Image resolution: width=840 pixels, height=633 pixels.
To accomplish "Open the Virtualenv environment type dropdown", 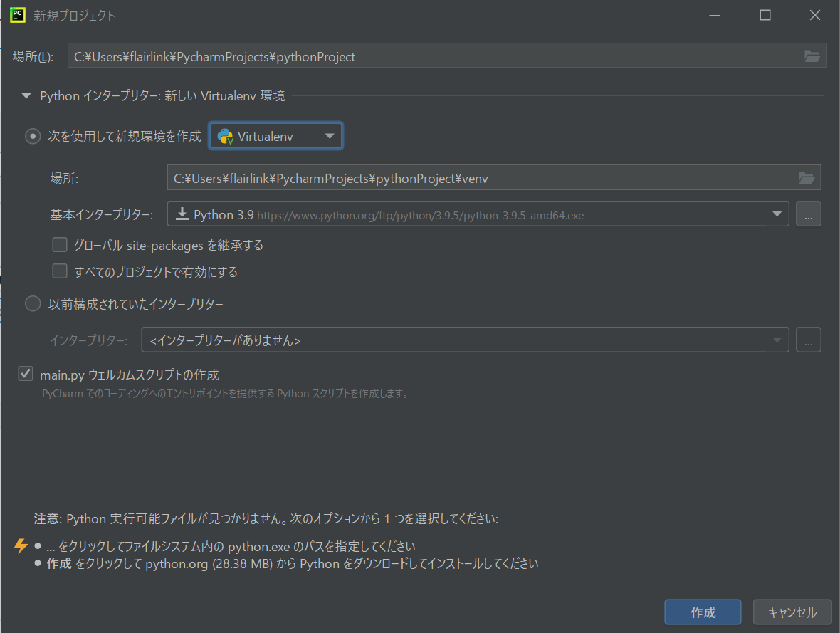I will tap(275, 136).
